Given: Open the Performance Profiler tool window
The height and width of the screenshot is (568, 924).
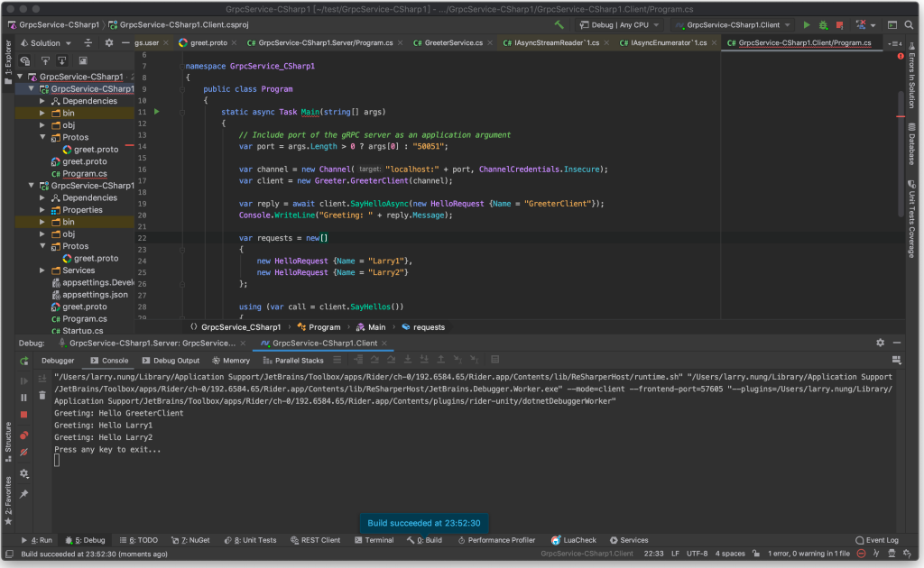Looking at the screenshot, I should pos(496,540).
